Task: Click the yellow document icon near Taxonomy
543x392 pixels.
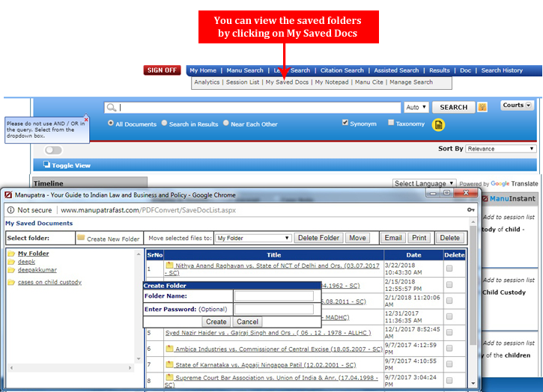Action: click(439, 124)
